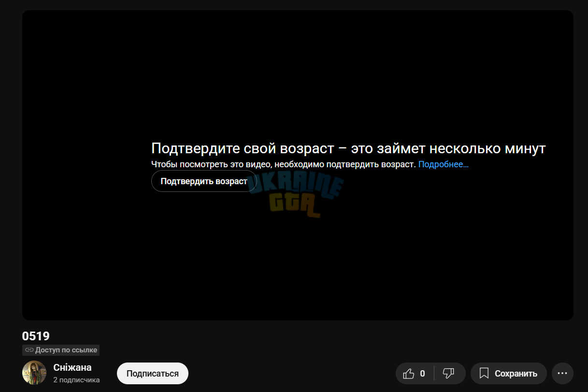Viewport: 588px width, 392px height.
Task: Click the Подтвердить возраст button
Action: coord(204,181)
